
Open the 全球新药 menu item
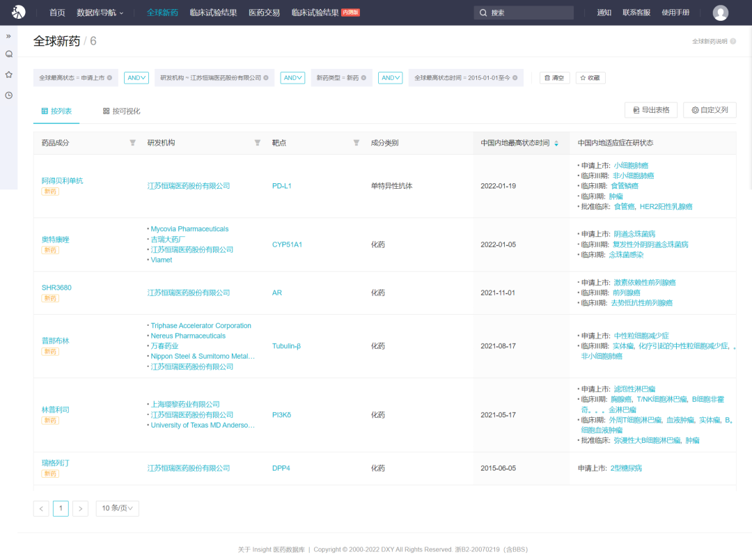tap(162, 13)
